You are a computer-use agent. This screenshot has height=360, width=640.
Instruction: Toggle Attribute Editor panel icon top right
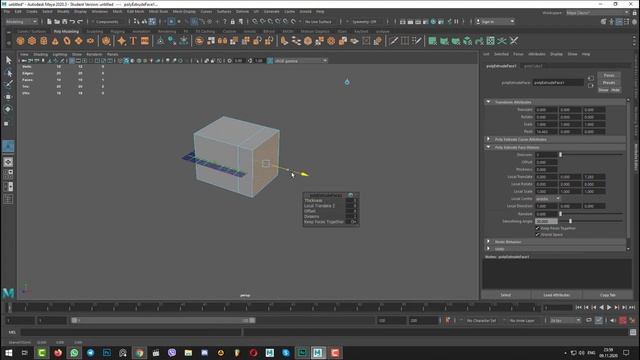[619, 22]
